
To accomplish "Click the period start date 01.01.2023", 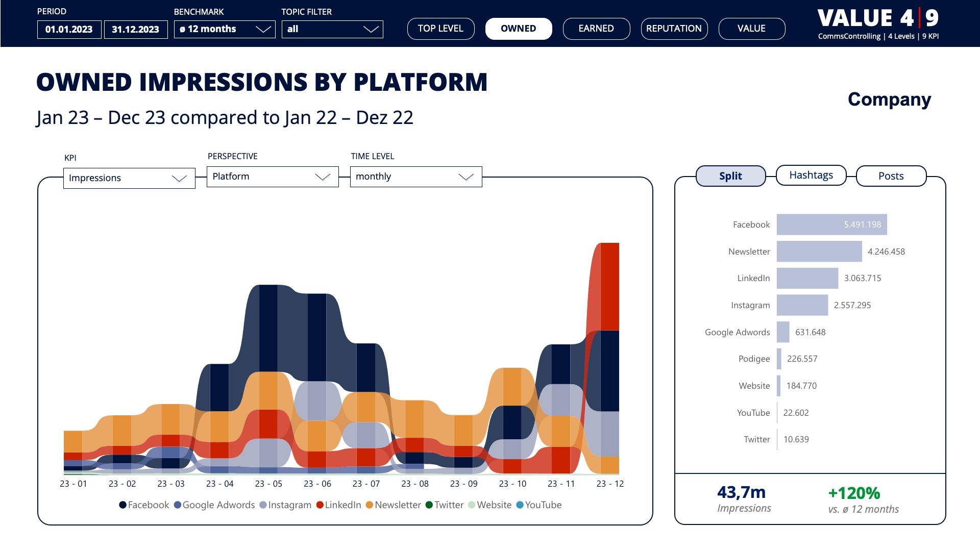I will pos(69,29).
